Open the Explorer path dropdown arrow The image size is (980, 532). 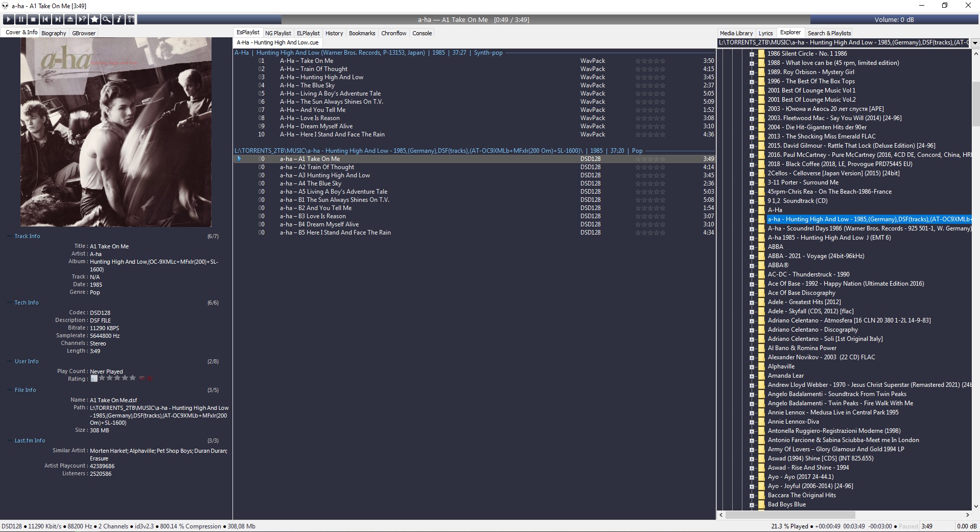pos(975,43)
